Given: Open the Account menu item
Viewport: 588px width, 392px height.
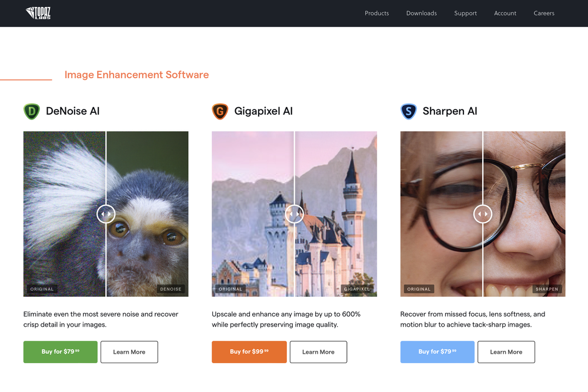Looking at the screenshot, I should [505, 13].
